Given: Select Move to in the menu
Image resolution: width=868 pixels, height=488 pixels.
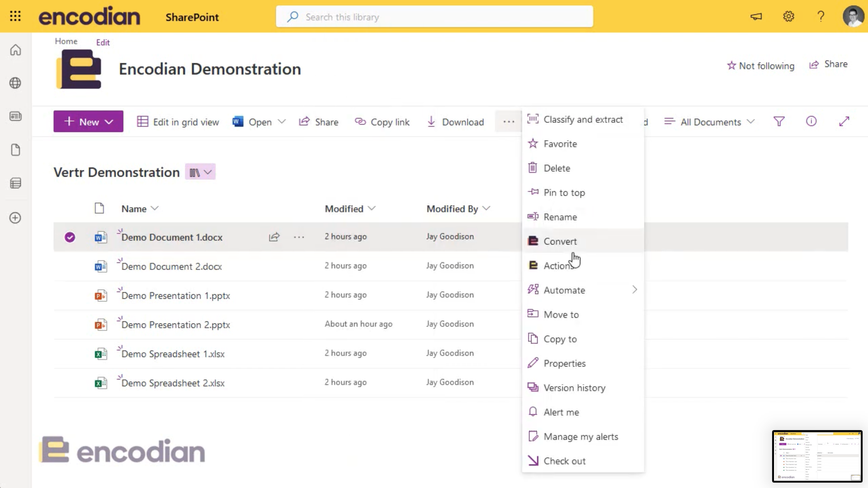Looking at the screenshot, I should 583,314.
